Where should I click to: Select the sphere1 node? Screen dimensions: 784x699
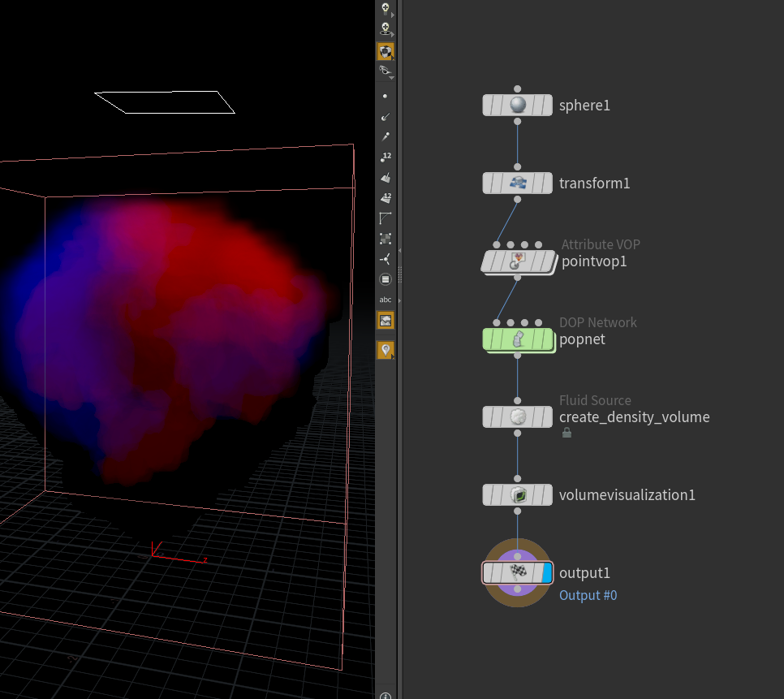coord(518,105)
